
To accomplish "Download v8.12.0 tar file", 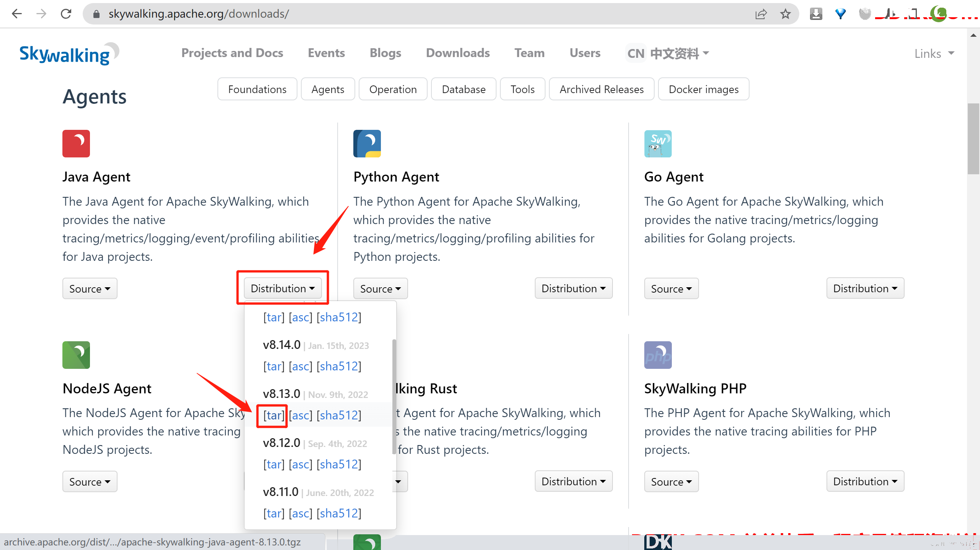I will pos(274,464).
